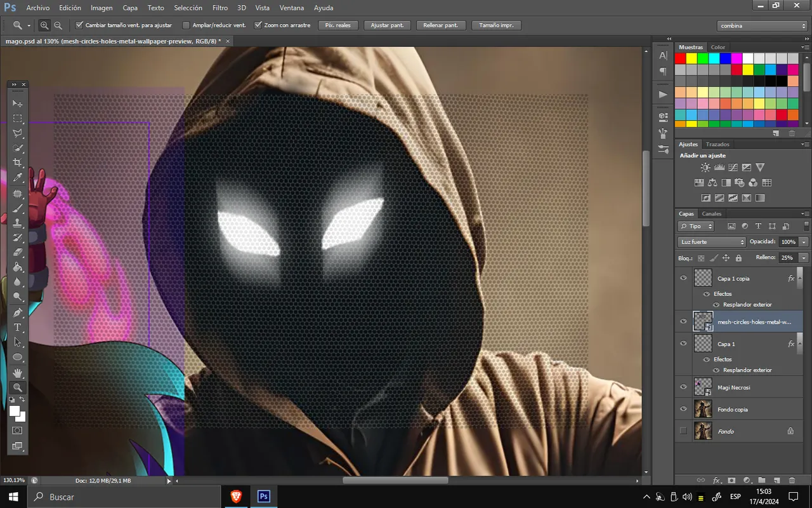Add a Color Balance adjustment
The width and height of the screenshot is (812, 508).
pyautogui.click(x=712, y=183)
